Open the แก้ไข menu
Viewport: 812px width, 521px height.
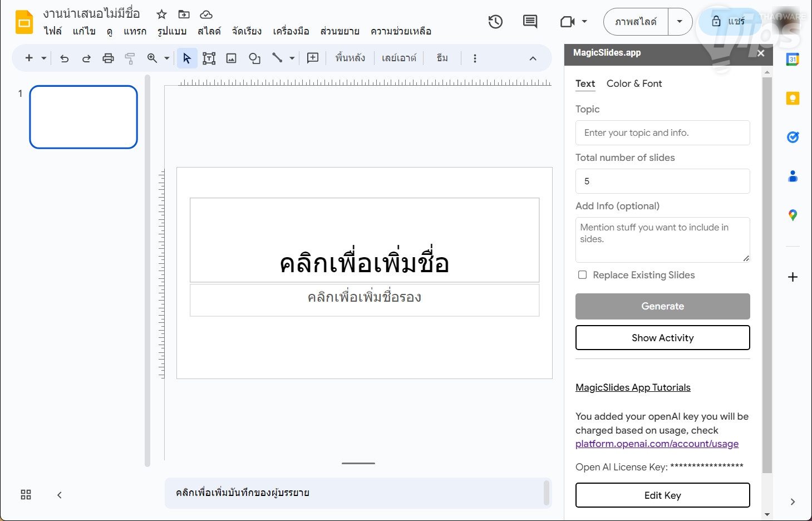tap(84, 31)
